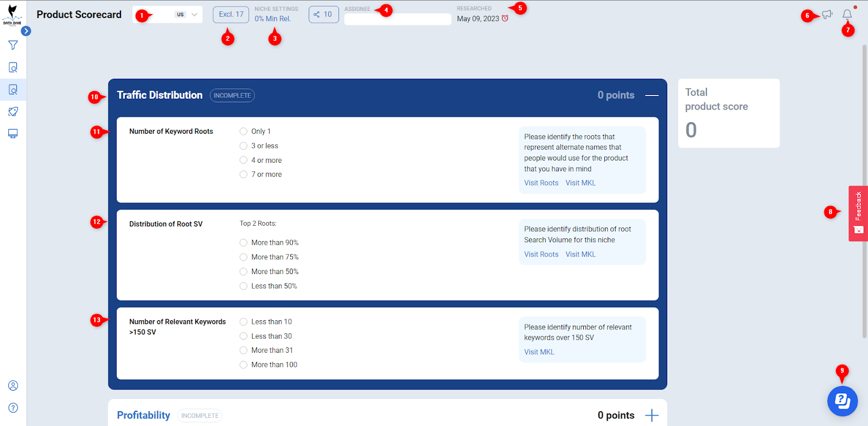Viewport: 868px width, 426px height.
Task: Open the monitor sidebar icon
Action: pyautogui.click(x=13, y=133)
